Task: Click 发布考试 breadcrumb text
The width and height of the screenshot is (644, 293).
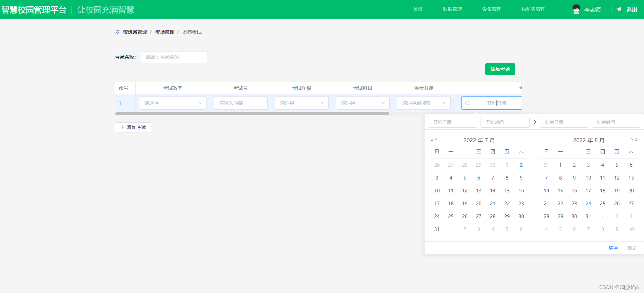Action: (192, 32)
